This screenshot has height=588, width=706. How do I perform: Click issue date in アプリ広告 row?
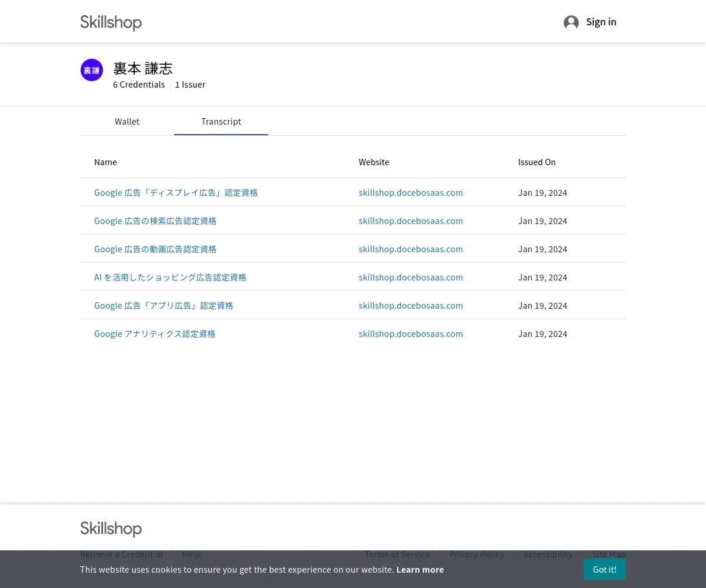click(x=542, y=306)
